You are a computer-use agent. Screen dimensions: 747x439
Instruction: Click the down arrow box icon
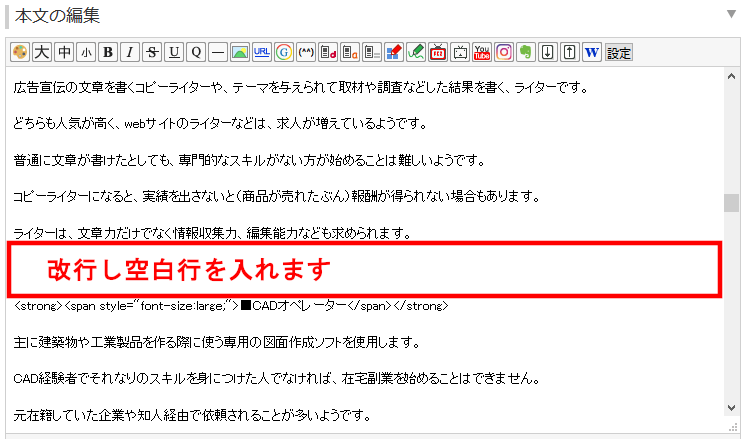click(547, 52)
